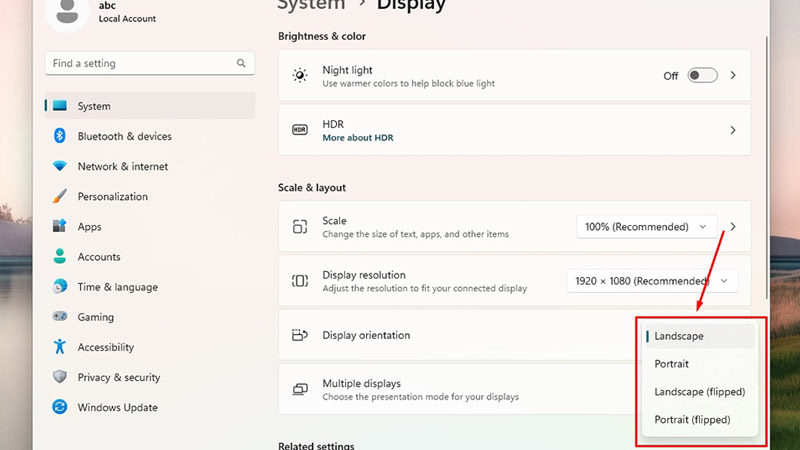Click the Gaming controller icon
Viewport: 800px width, 450px height.
point(60,317)
